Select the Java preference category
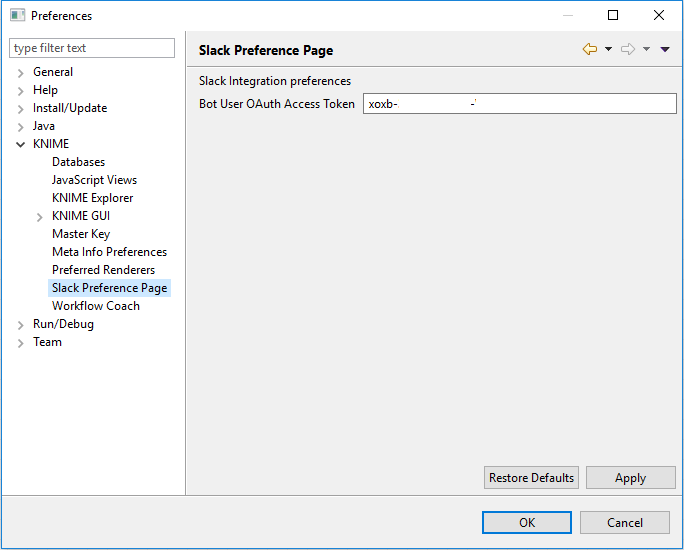 44,126
